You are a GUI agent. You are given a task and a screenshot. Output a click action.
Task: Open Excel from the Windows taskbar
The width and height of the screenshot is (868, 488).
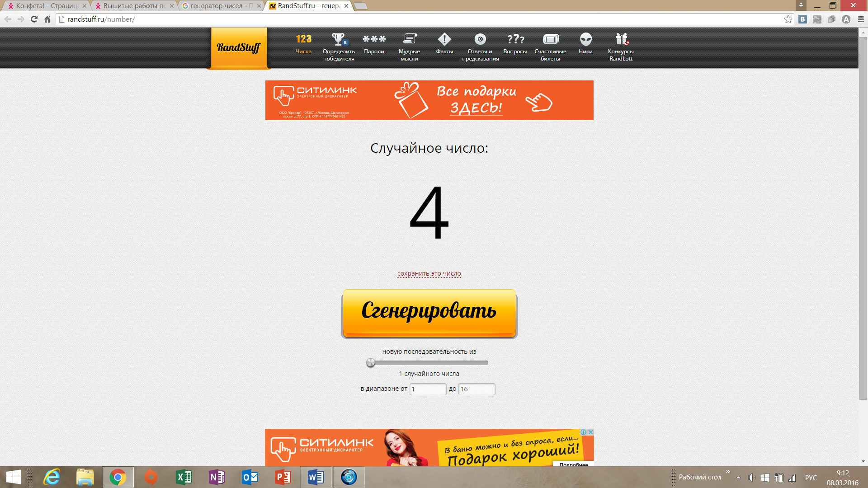[x=184, y=477]
